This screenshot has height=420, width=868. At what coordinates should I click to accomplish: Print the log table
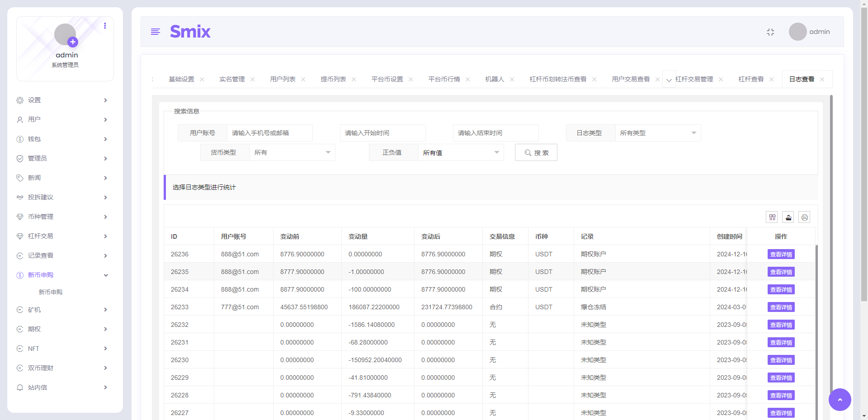point(805,217)
